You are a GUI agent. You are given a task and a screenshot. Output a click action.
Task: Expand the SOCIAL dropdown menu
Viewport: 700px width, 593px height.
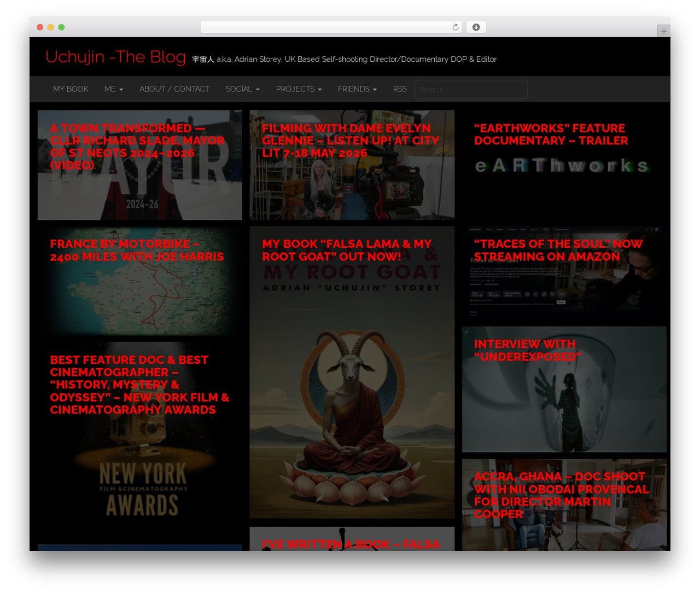coord(243,89)
